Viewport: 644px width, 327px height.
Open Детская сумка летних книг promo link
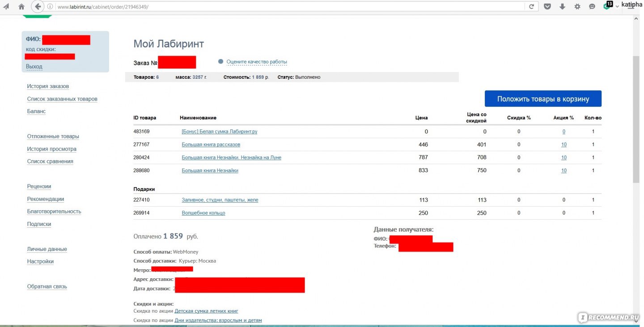pyautogui.click(x=207, y=311)
